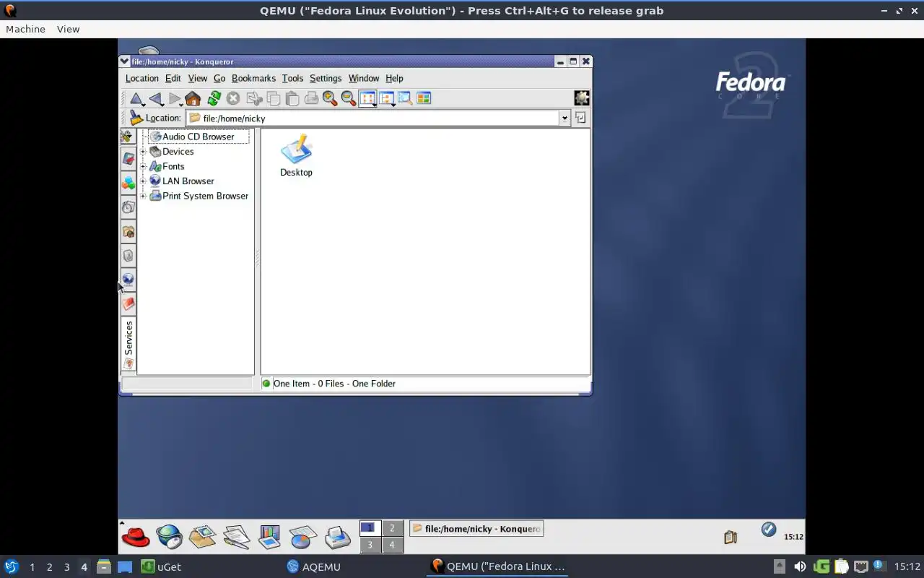Launch spreadsheet pie chart icon in panel
The width and height of the screenshot is (924, 578).
click(303, 536)
